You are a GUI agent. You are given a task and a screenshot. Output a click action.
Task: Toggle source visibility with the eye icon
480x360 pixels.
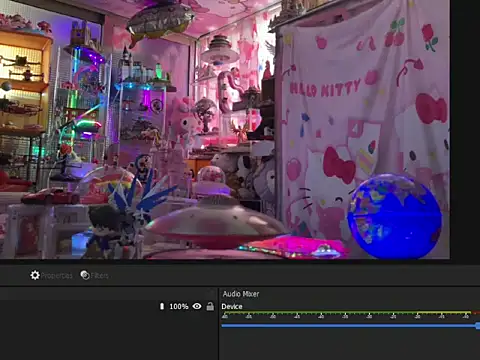click(197, 306)
